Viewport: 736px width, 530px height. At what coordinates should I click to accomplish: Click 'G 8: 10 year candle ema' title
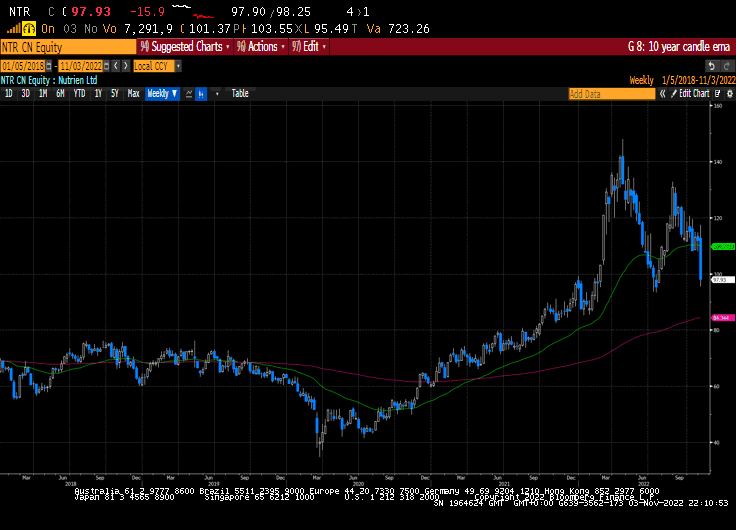pyautogui.click(x=679, y=46)
